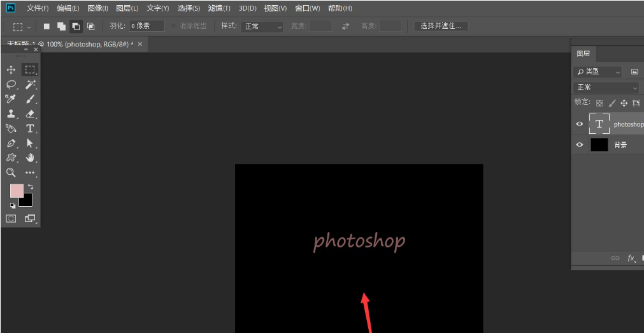
Task: Select the Type tool in toolbox
Action: coord(30,129)
